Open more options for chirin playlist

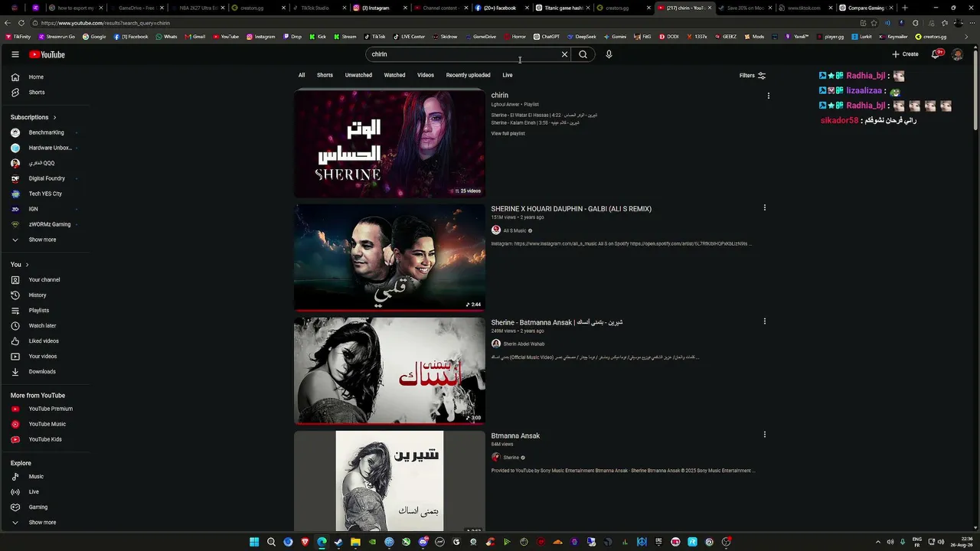click(x=768, y=96)
